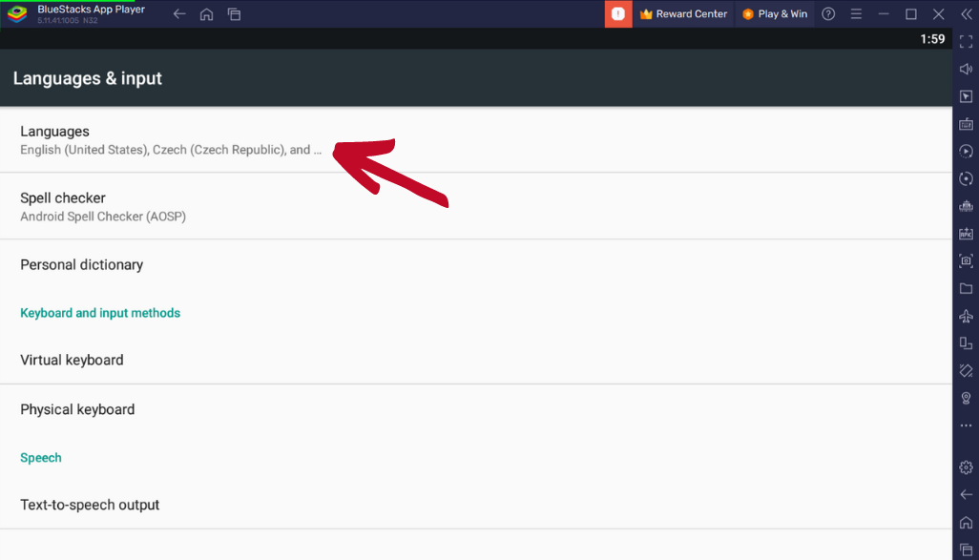Viewport: 979px width, 560px height.
Task: Open Personal dictionary
Action: click(x=476, y=264)
